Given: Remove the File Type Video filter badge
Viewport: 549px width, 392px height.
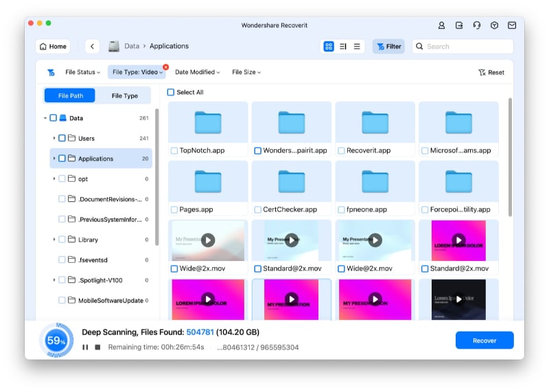Looking at the screenshot, I should coord(165,67).
